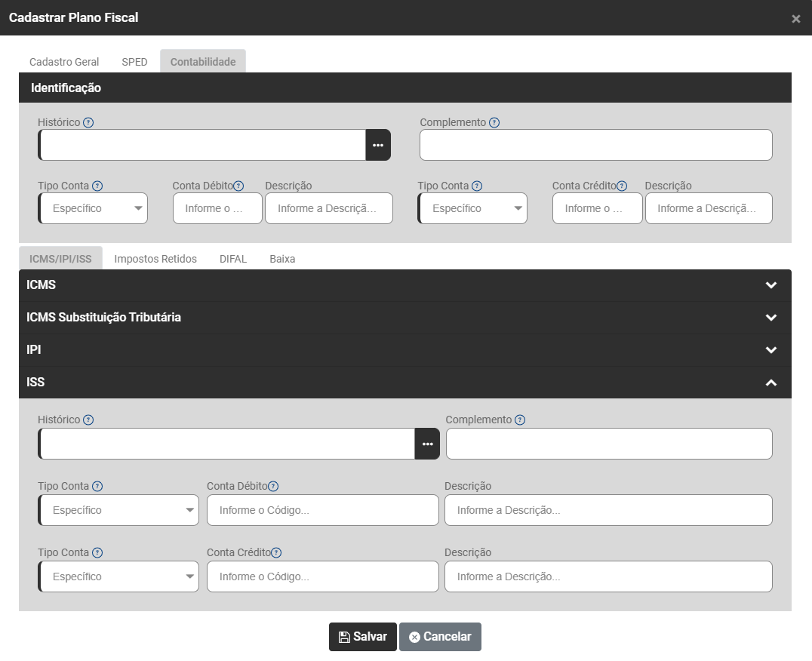Screen dimensions: 812x661
Task: Click the Cancelar button
Action: tap(440, 637)
